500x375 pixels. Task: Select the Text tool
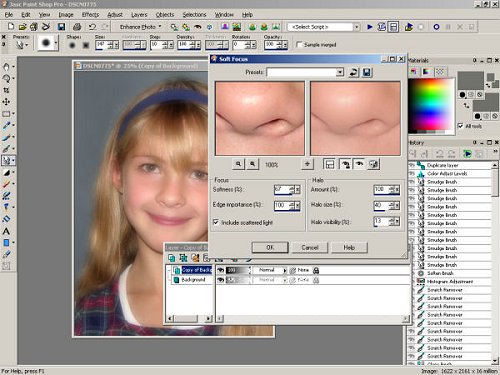coord(6,231)
